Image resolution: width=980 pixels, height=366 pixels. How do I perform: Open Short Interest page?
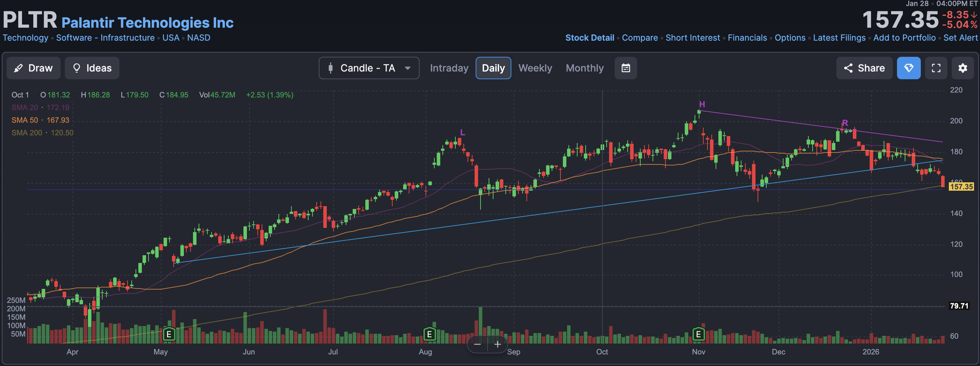(x=692, y=38)
